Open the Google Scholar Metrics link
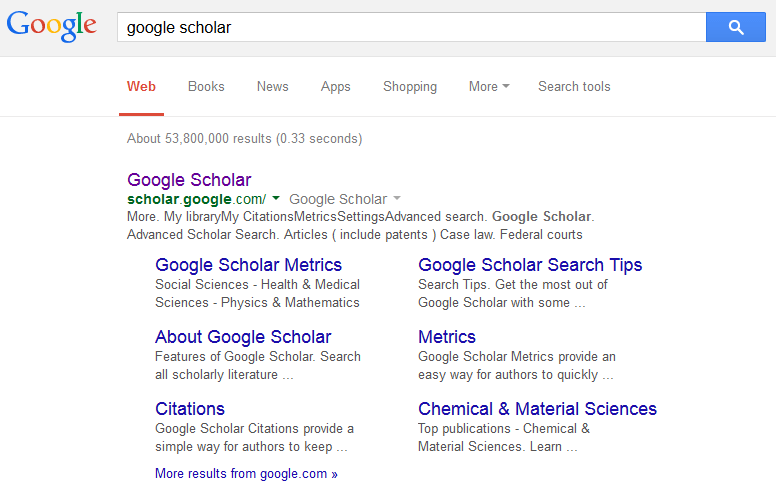 pyautogui.click(x=248, y=265)
